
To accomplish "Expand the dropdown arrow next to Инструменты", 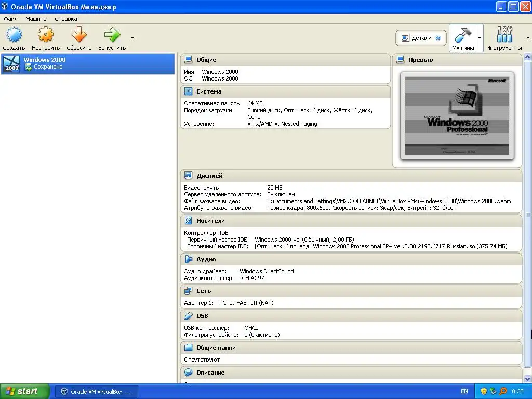I will (x=528, y=38).
